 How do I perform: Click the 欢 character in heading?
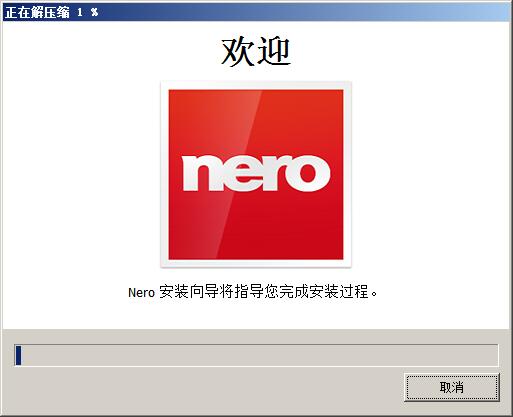(x=238, y=51)
